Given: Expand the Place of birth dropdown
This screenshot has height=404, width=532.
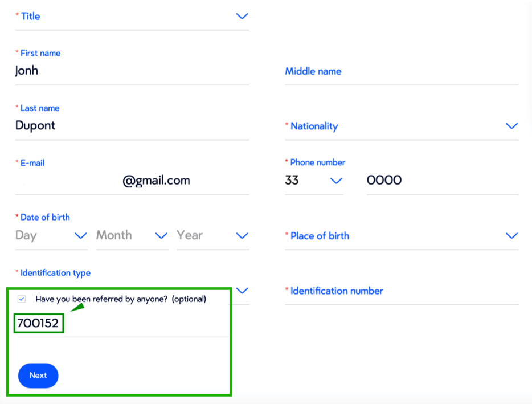Looking at the screenshot, I should coord(511,235).
